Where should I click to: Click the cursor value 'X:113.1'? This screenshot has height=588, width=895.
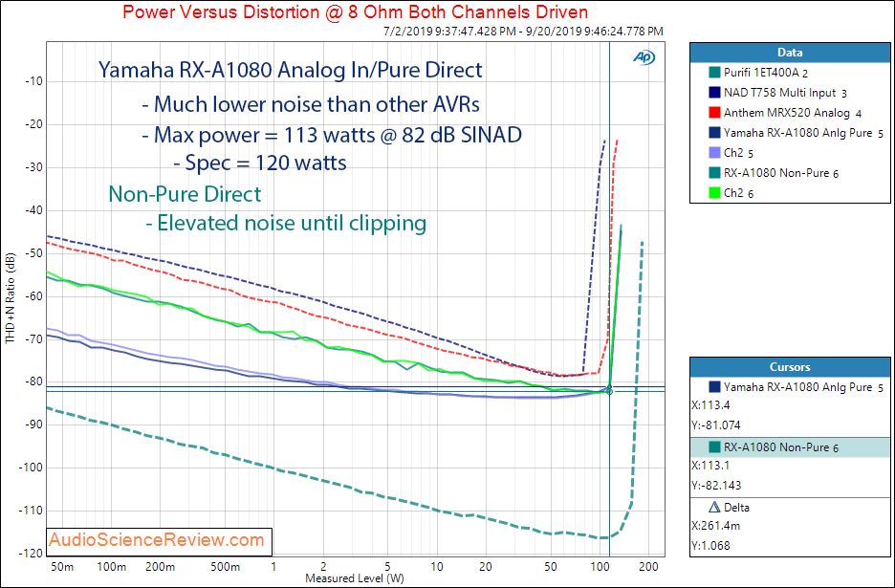[x=710, y=466]
